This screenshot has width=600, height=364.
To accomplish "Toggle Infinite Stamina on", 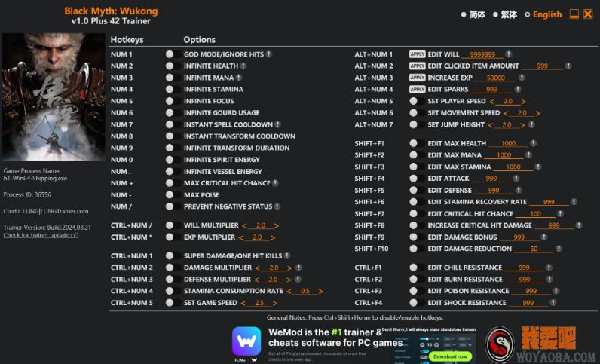I will [170, 90].
